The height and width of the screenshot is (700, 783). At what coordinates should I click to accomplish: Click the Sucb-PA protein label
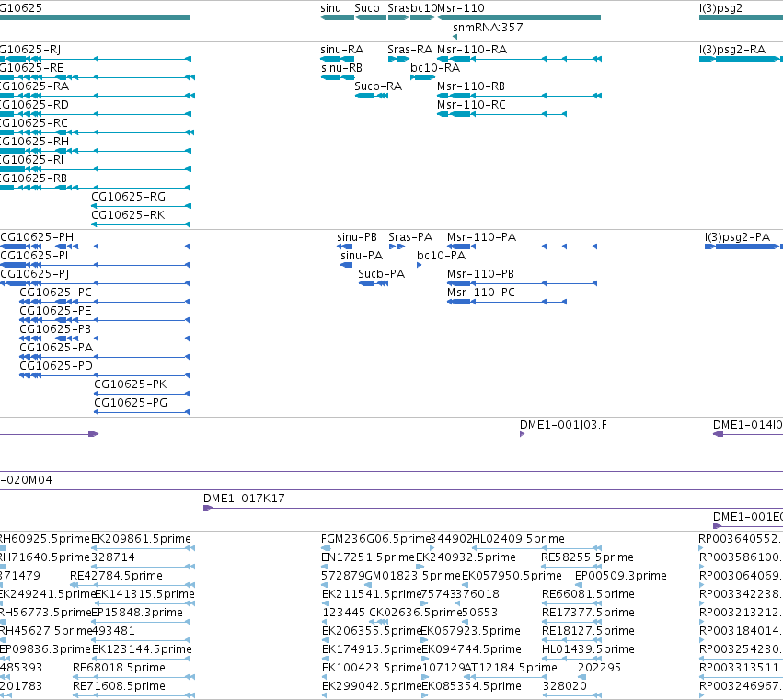382,274
